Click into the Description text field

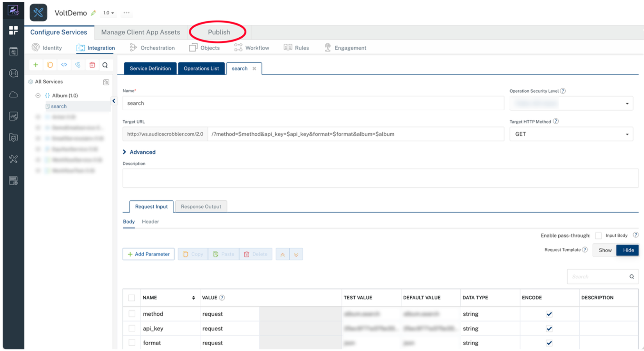(380, 178)
